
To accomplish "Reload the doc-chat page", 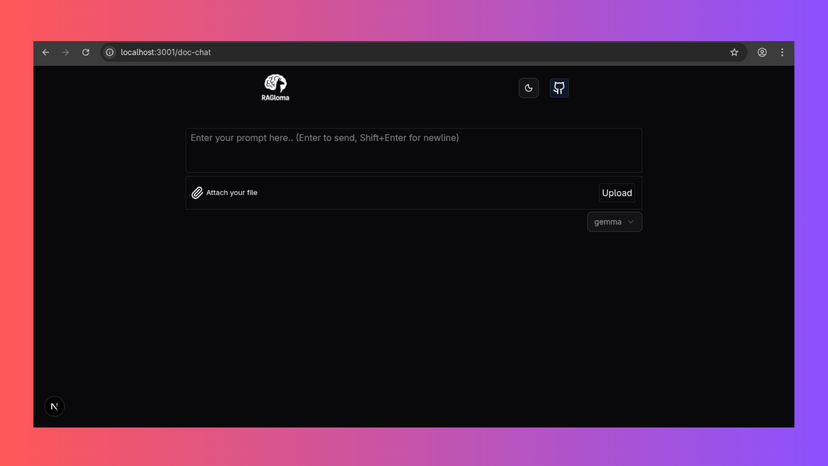I will click(86, 52).
